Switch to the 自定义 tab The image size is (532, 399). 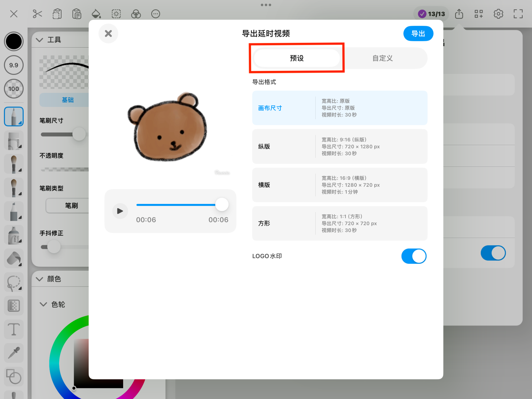coord(382,58)
